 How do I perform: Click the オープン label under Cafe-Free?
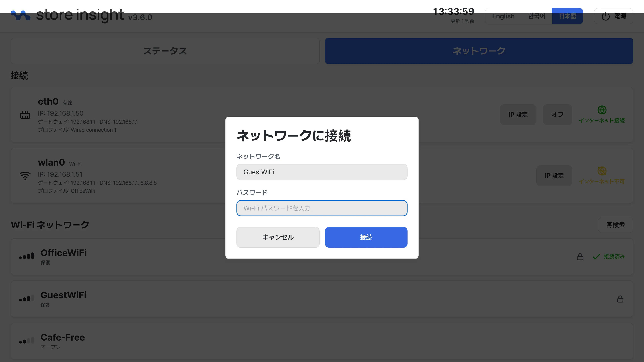50,347
